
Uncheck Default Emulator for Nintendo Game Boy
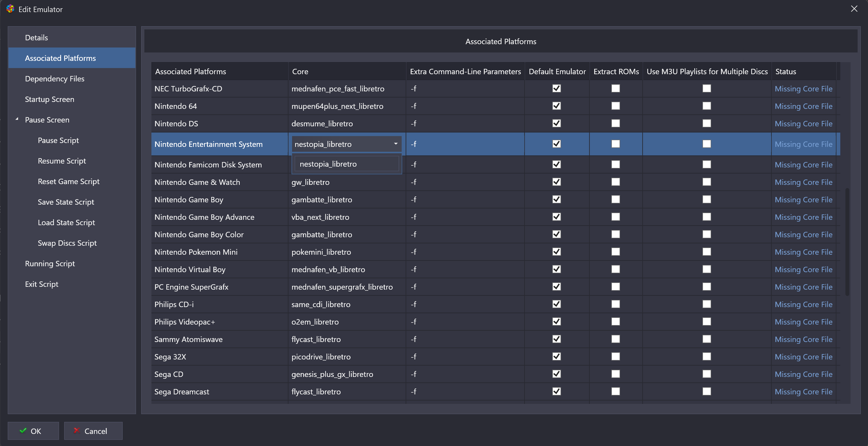pos(557,199)
